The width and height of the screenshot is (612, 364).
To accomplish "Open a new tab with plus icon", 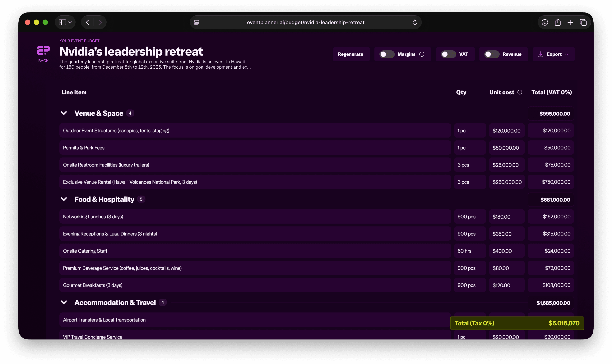I will tap(570, 22).
